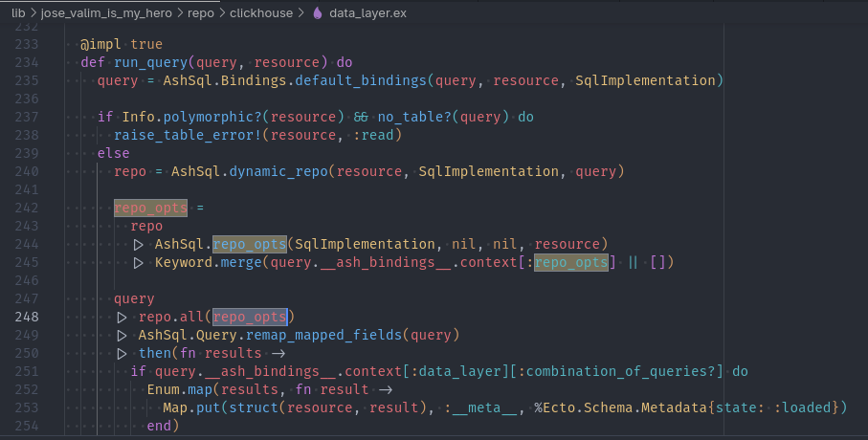Viewport: 868px width, 440px height.
Task: Click line number 248 in the gutter
Action: tap(27, 318)
